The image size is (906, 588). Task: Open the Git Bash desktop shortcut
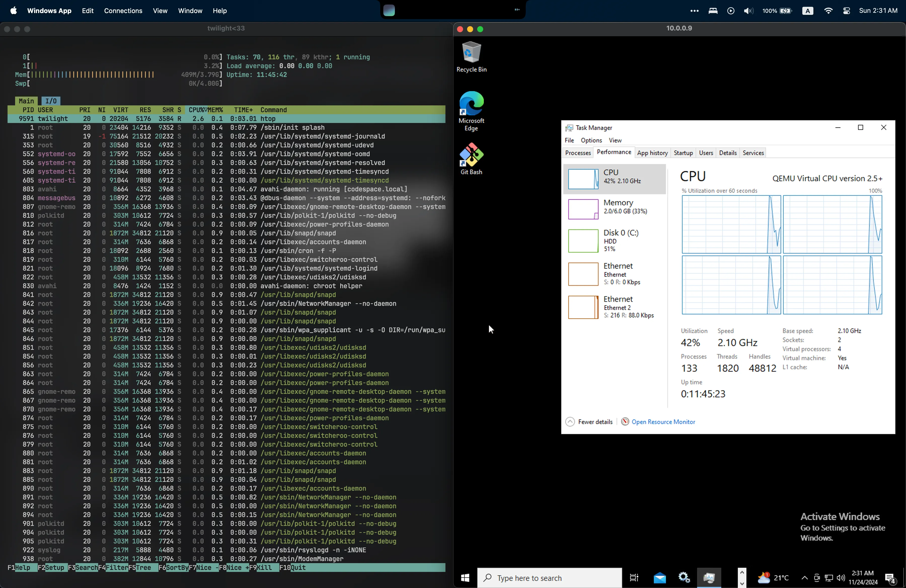(471, 159)
